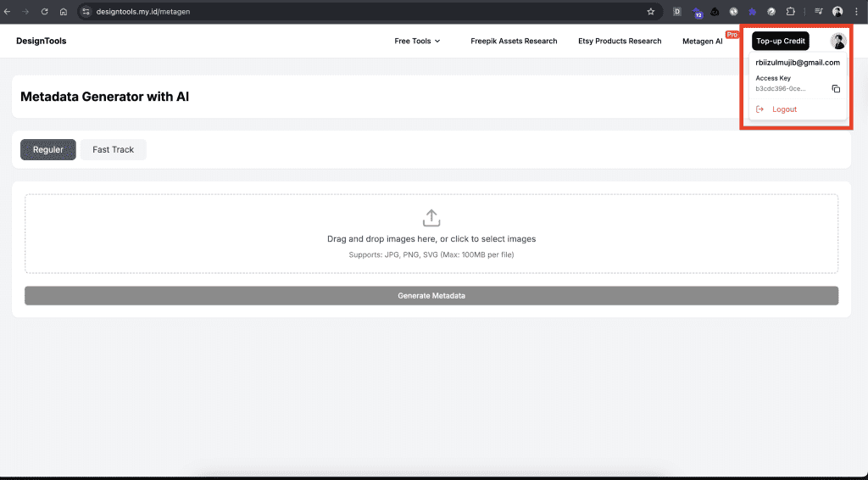The width and height of the screenshot is (868, 480).
Task: Click the browser back arrow
Action: 8,12
